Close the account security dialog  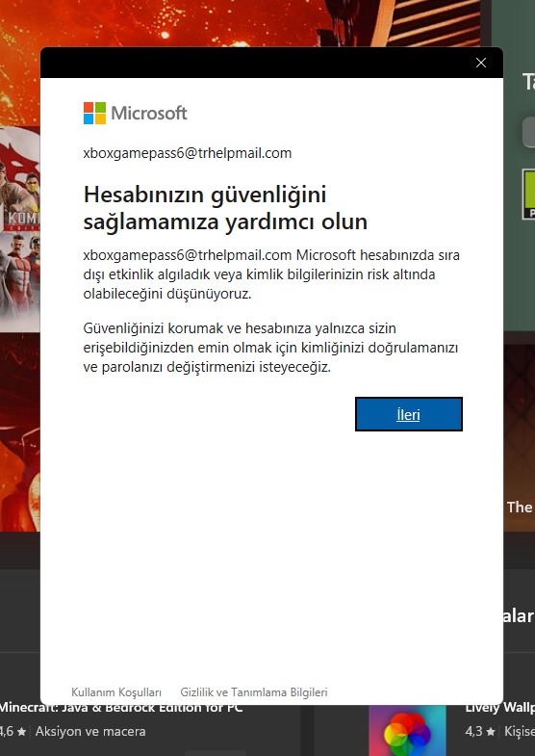(480, 63)
